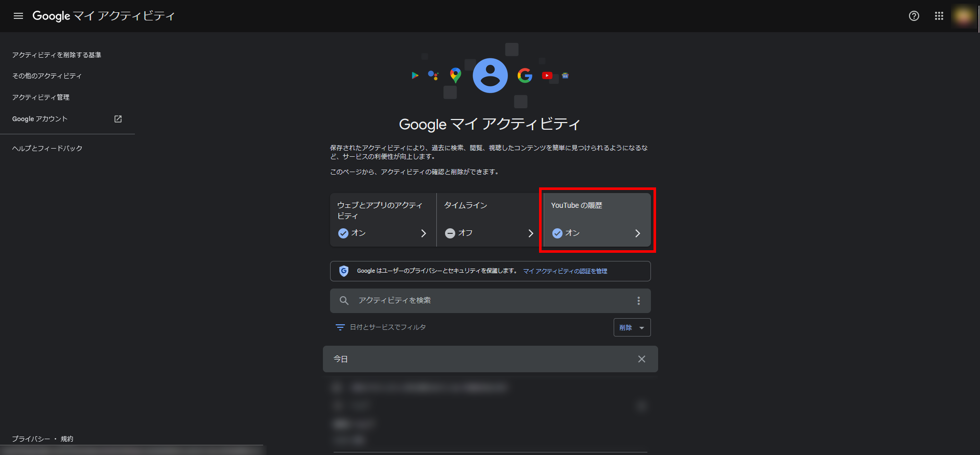Open the account profile avatar
980x455 pixels.
963,16
